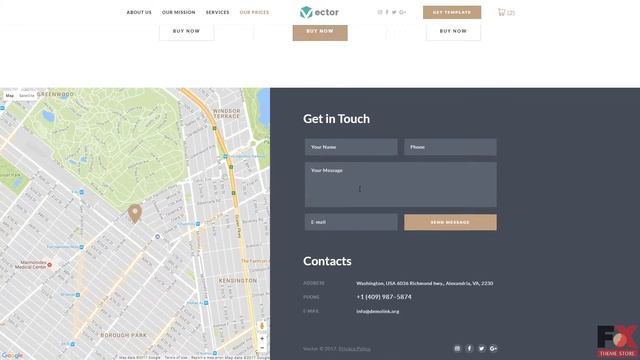Focus the E-mail input field
The image size is (640, 360).
(351, 222)
